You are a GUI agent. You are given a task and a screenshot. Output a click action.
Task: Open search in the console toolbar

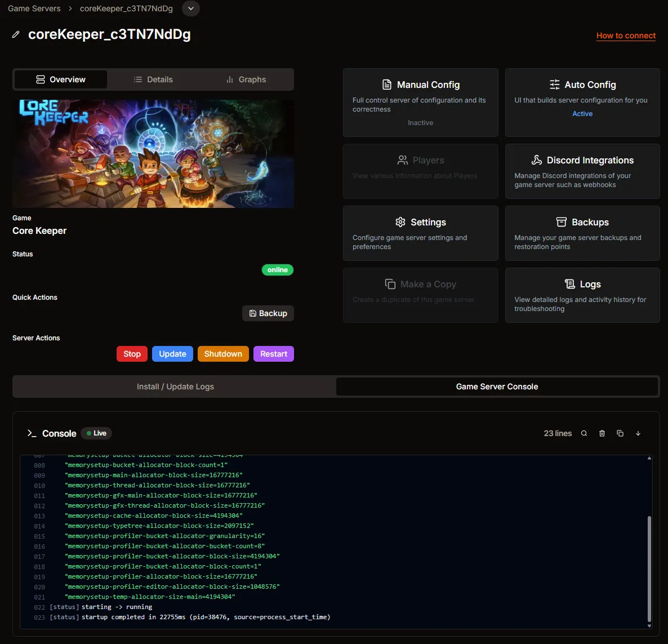[584, 433]
